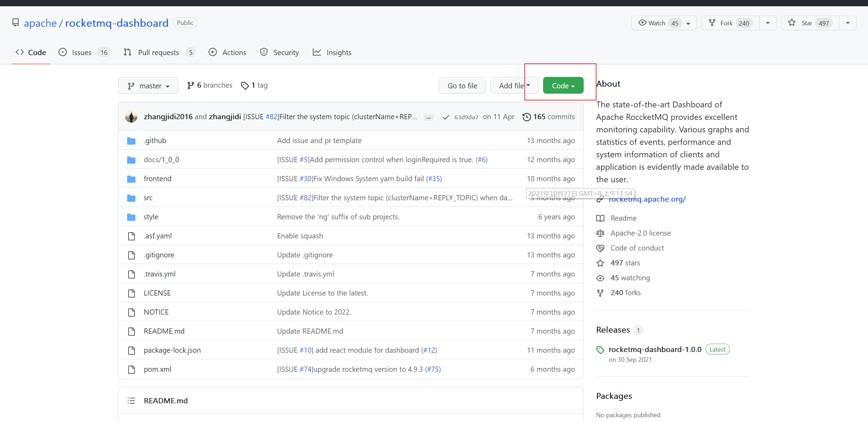Click the release tag icon for rocketmq-dashboard-1.0.0

[600, 350]
